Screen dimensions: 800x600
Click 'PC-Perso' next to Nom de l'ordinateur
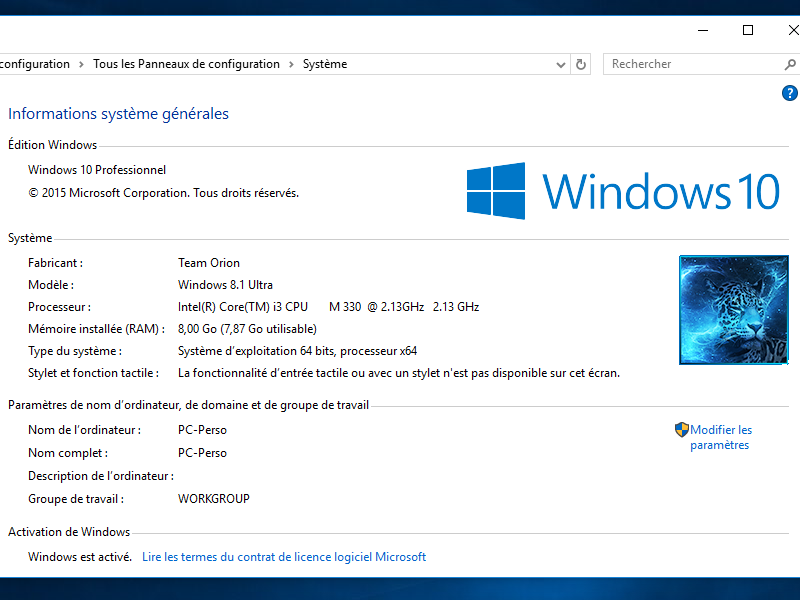click(x=202, y=430)
